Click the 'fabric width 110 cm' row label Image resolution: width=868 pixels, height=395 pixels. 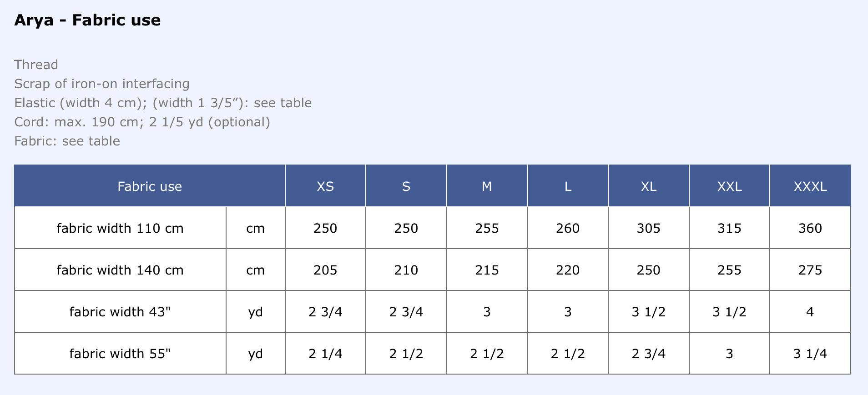point(120,228)
